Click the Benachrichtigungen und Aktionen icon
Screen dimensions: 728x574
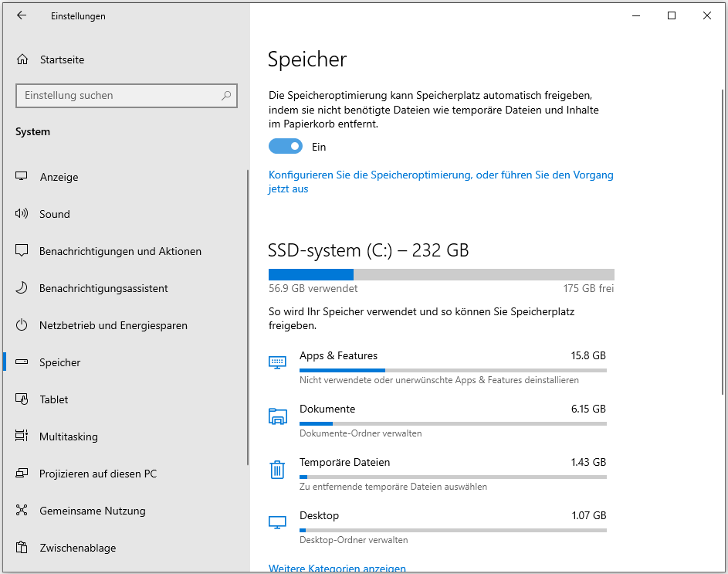tap(22, 250)
